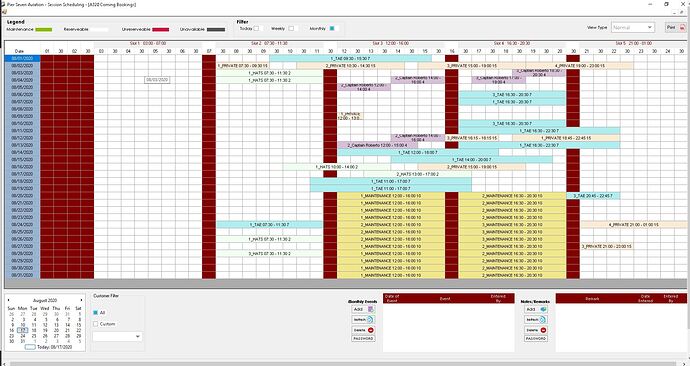The width and height of the screenshot is (690, 366).
Task: Refresh the Monthly Events list
Action: point(363,319)
